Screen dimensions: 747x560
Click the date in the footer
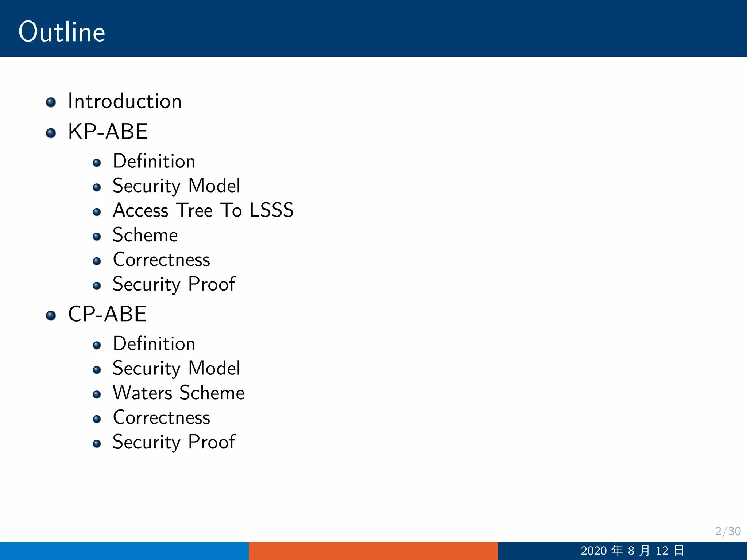(632, 551)
